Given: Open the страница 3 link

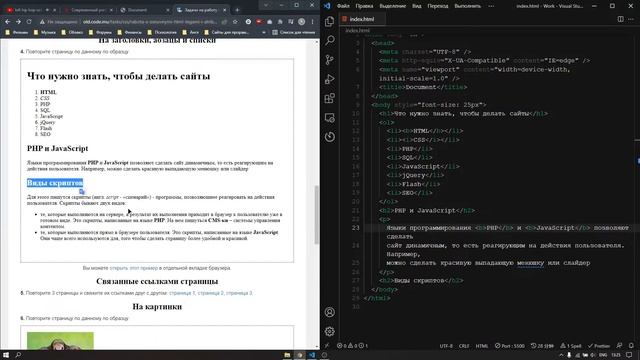Looking at the screenshot, I should point(239,293).
